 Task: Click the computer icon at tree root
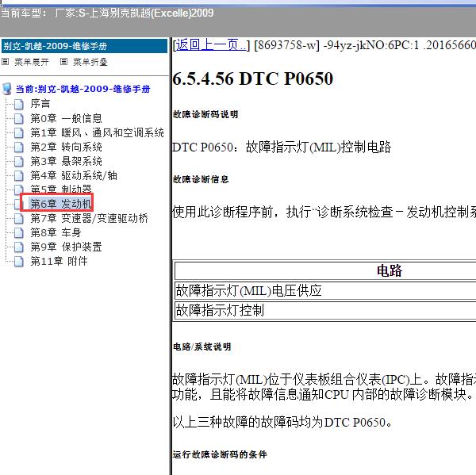coord(7,89)
